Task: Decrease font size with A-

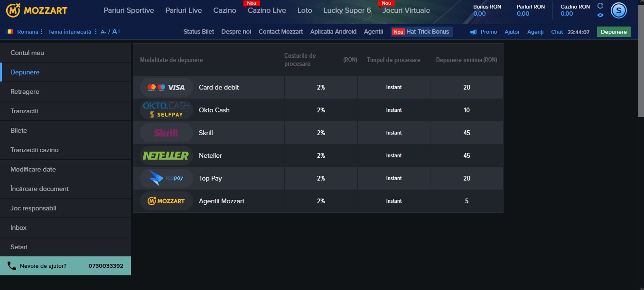Action: click(x=103, y=32)
